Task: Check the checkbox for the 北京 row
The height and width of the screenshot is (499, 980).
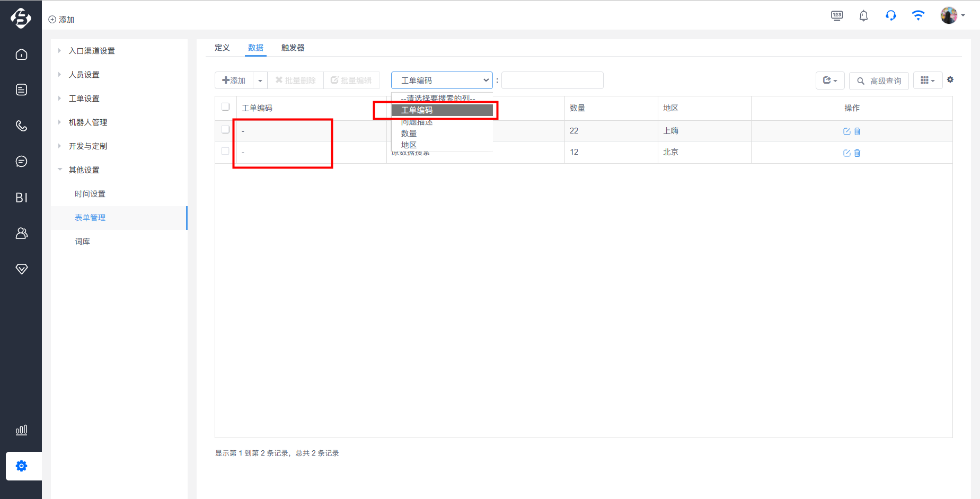Action: (225, 152)
